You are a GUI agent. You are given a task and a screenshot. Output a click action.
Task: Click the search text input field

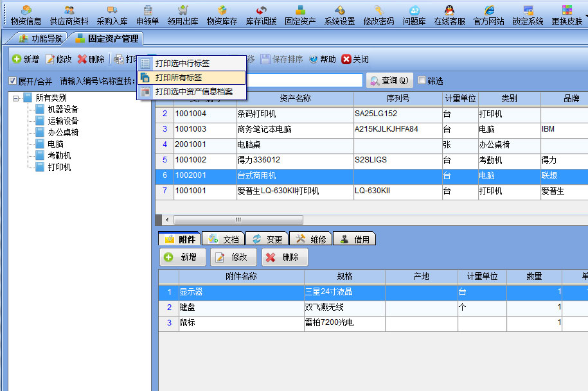(302, 81)
